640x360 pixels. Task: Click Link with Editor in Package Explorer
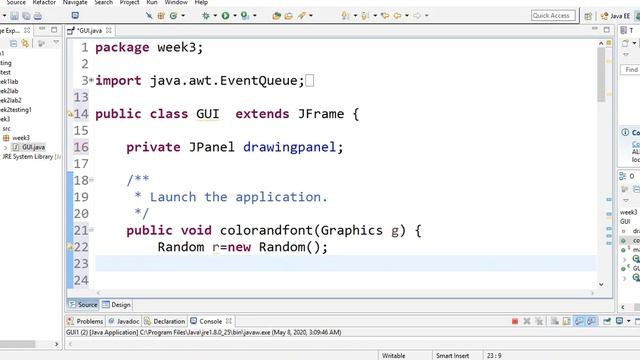point(25,44)
